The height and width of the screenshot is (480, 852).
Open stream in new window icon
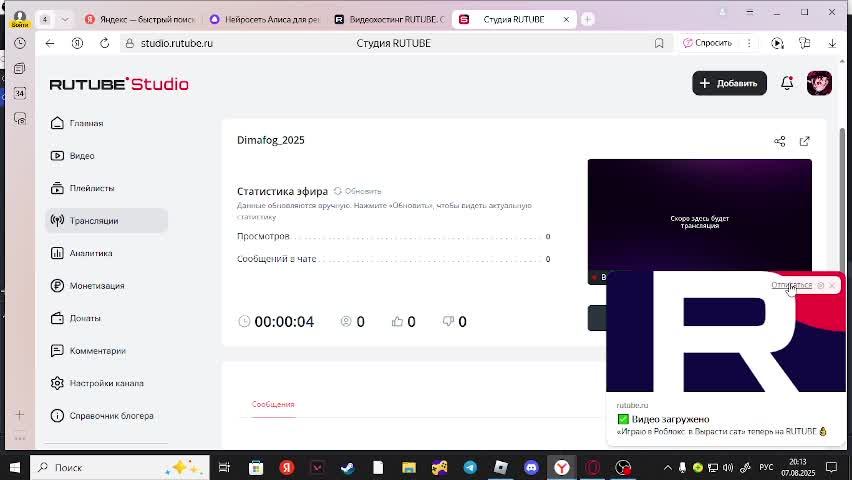pyautogui.click(x=805, y=141)
